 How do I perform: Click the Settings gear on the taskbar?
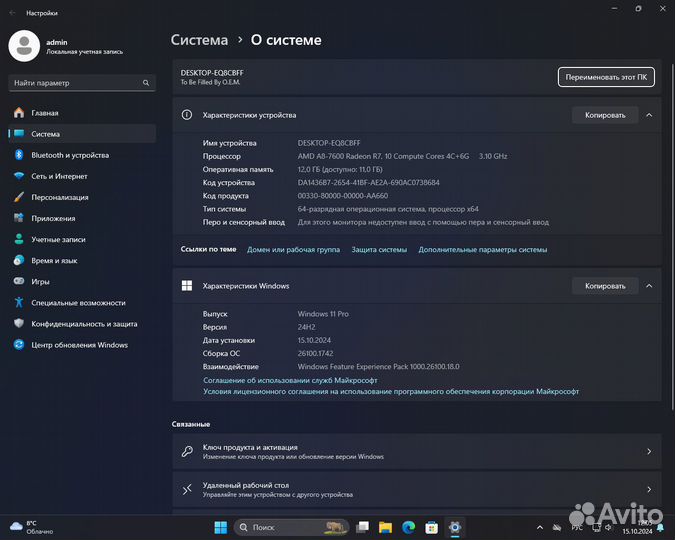pyautogui.click(x=455, y=527)
